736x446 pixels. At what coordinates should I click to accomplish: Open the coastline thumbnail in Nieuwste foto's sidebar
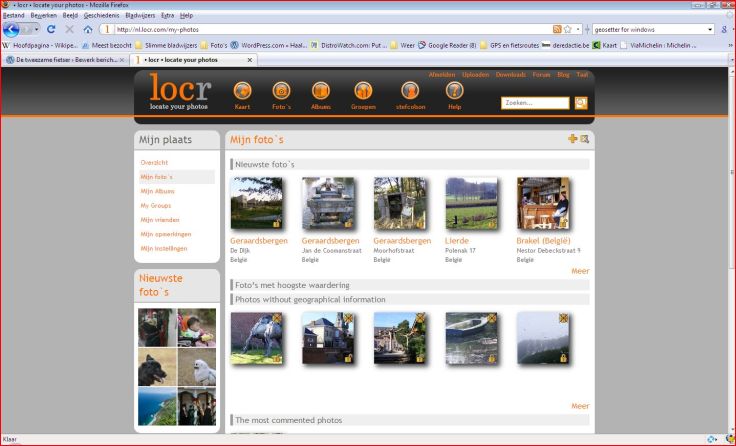coord(157,407)
